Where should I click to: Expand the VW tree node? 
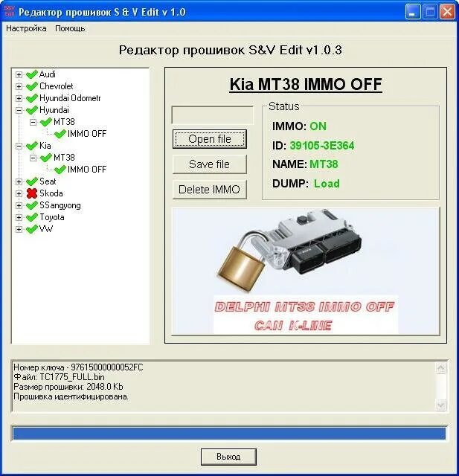(x=19, y=229)
